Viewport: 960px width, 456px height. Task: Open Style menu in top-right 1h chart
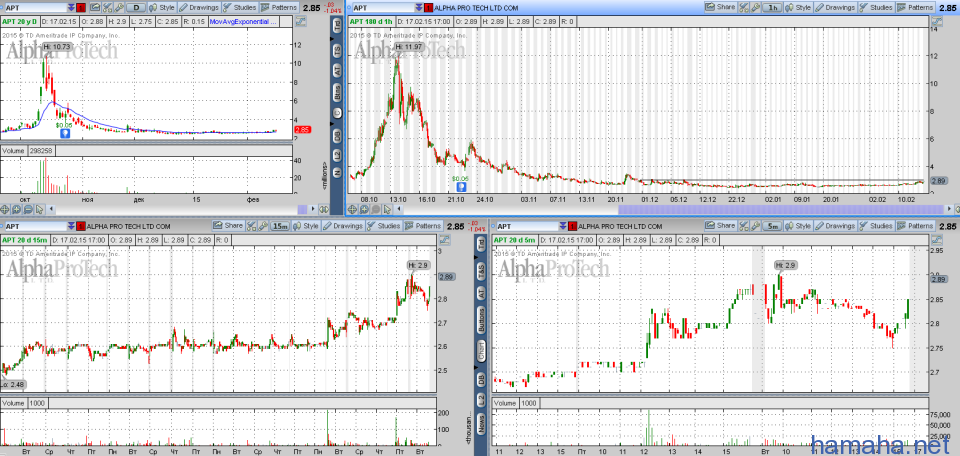(798, 7)
